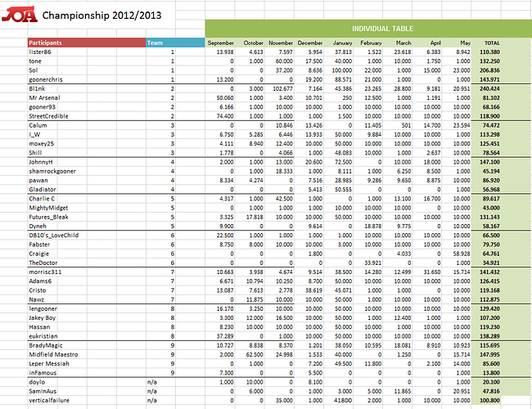
Task: Click Cristo's December value 38.619
Action: pos(313,290)
